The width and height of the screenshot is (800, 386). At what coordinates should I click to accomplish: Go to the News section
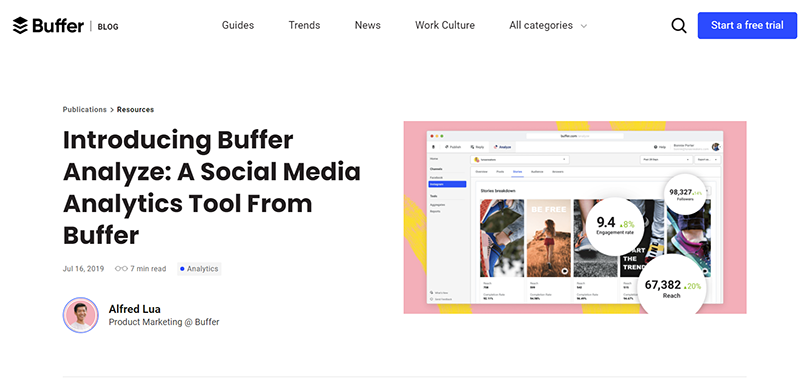click(367, 25)
